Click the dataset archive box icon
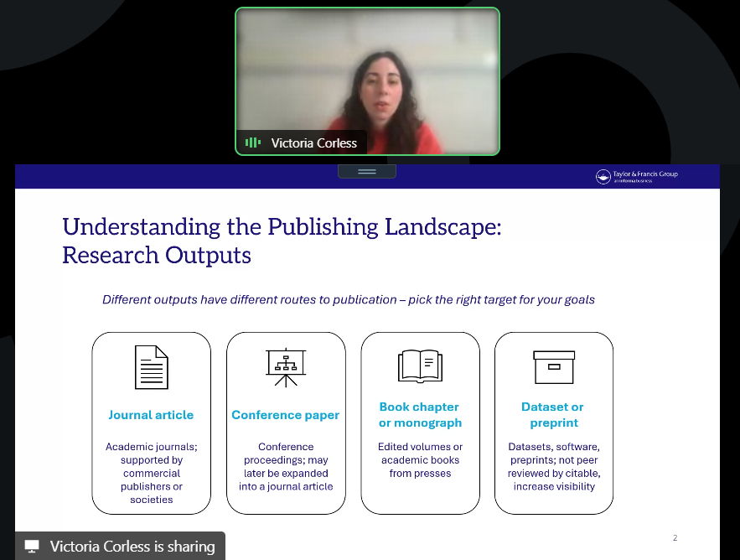 tap(554, 367)
